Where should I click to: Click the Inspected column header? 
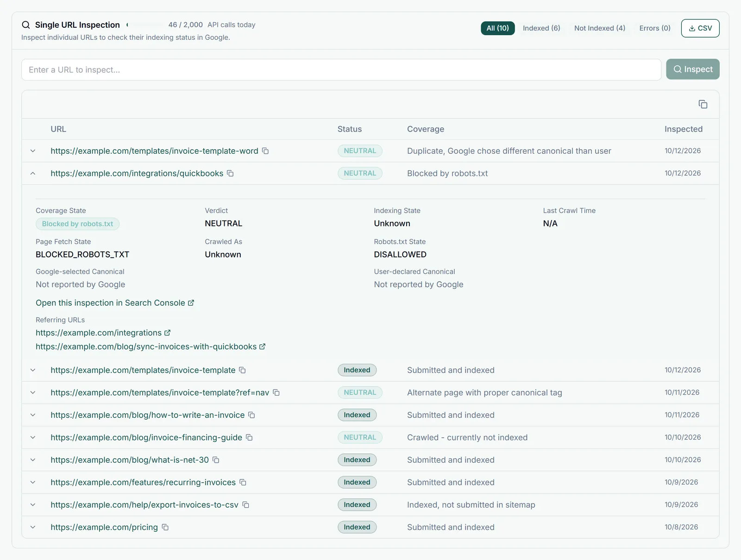pyautogui.click(x=683, y=129)
